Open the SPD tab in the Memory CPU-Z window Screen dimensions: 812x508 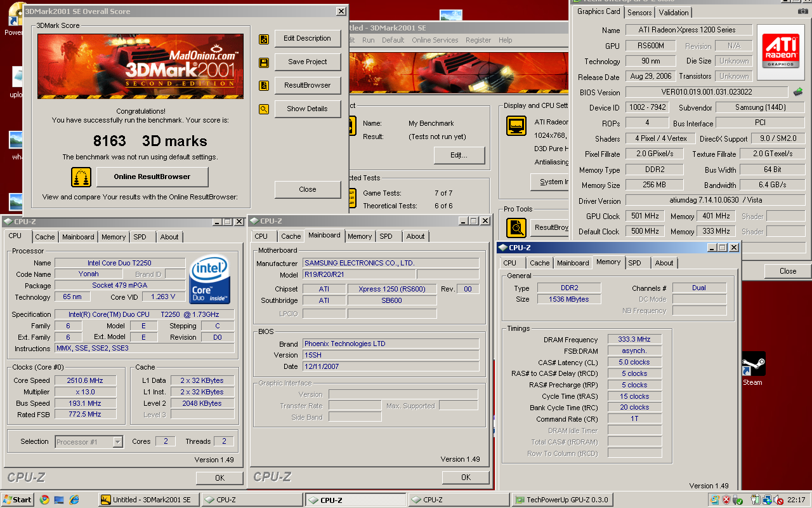point(635,263)
